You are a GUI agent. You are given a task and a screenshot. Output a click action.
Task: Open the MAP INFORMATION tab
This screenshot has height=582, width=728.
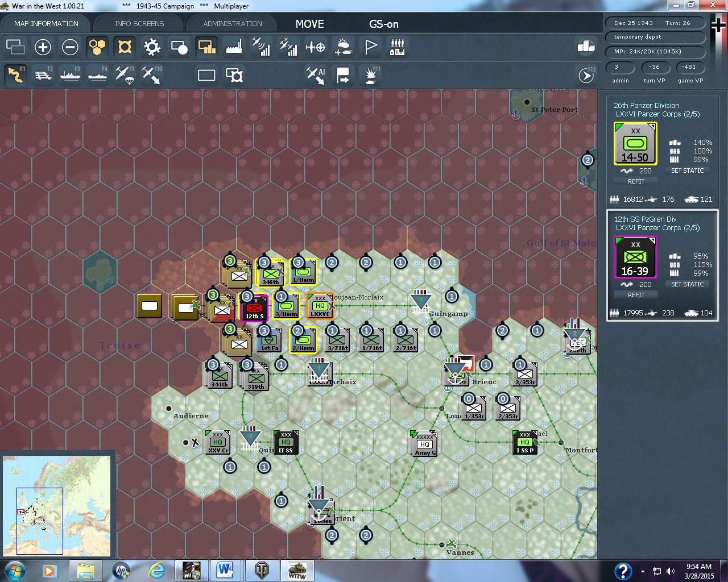46,23
